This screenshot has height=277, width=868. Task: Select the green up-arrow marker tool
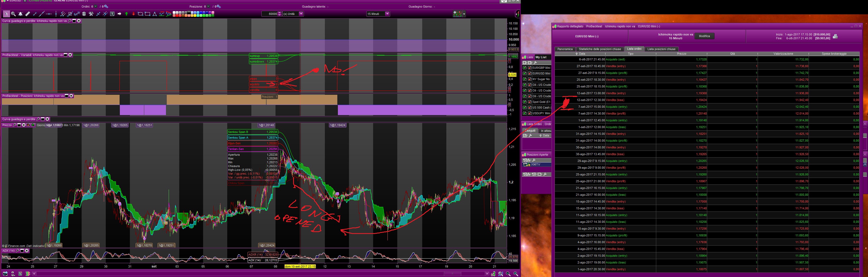[126, 14]
